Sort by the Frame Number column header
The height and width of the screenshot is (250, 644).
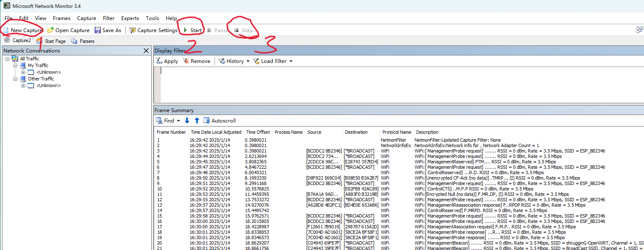(x=171, y=132)
